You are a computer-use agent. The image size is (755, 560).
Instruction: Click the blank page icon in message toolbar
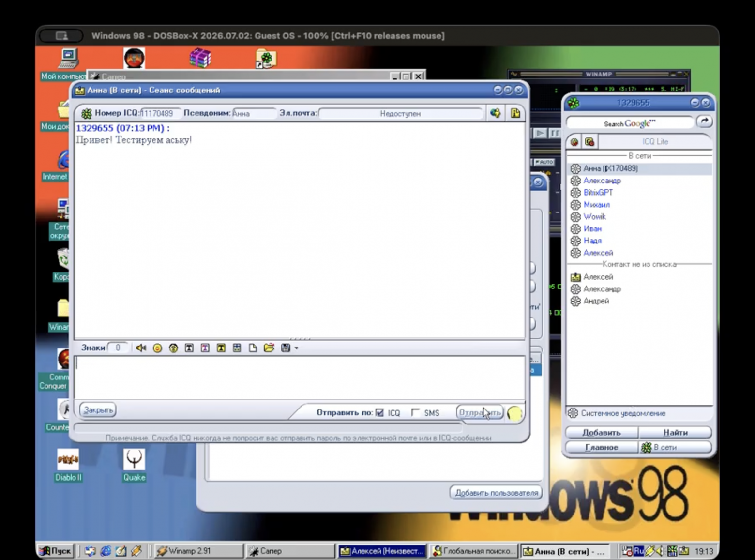click(x=253, y=348)
